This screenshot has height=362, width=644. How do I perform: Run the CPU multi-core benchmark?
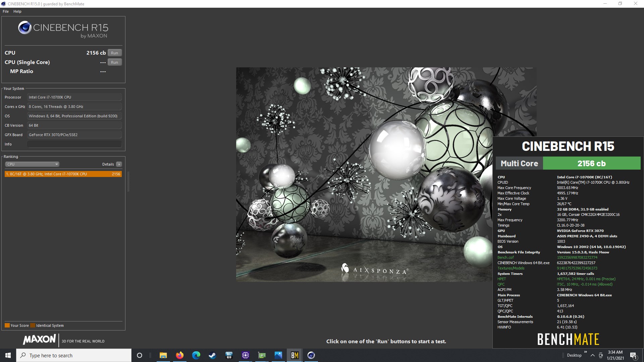tap(115, 53)
